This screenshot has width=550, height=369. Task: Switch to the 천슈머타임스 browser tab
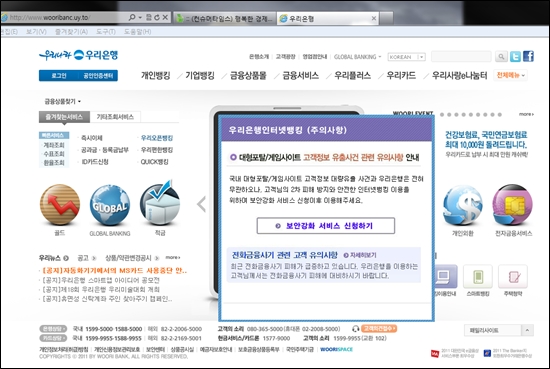(224, 18)
